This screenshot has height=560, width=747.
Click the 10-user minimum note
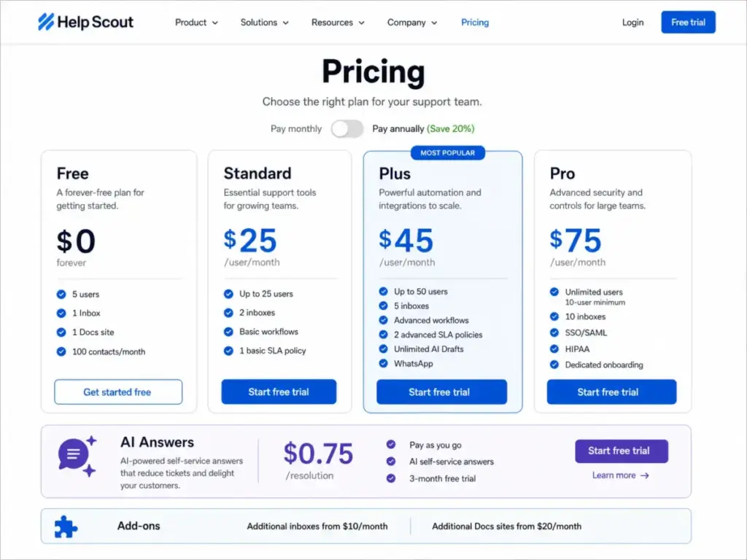click(x=595, y=303)
